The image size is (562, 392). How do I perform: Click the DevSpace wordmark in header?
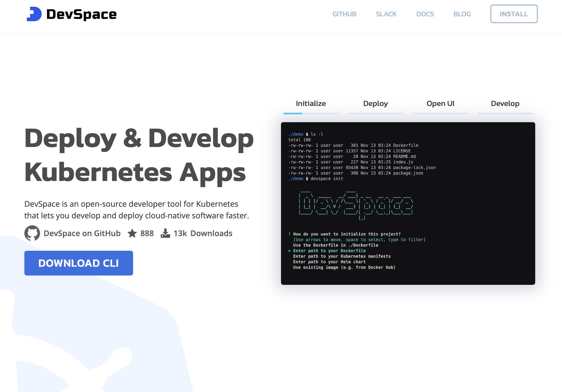click(x=81, y=14)
